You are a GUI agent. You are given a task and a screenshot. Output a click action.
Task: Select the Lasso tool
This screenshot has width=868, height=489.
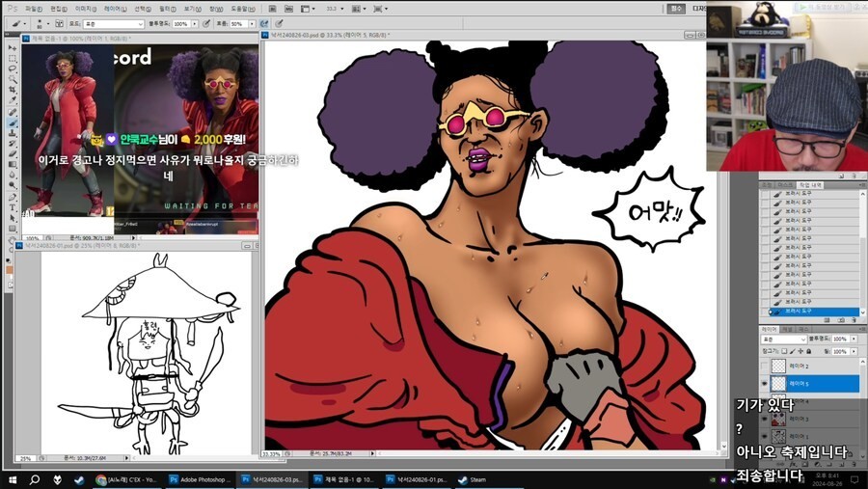coord(12,69)
